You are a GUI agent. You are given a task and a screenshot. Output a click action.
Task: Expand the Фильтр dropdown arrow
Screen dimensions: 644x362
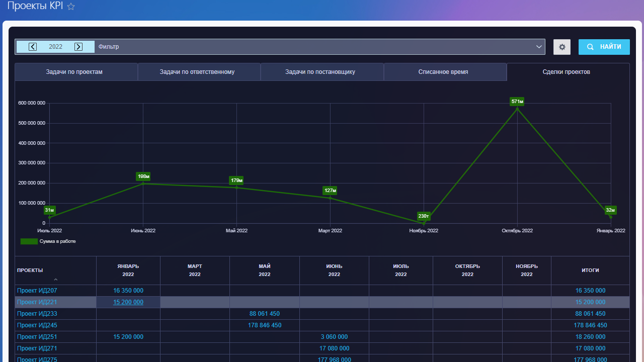coord(539,47)
